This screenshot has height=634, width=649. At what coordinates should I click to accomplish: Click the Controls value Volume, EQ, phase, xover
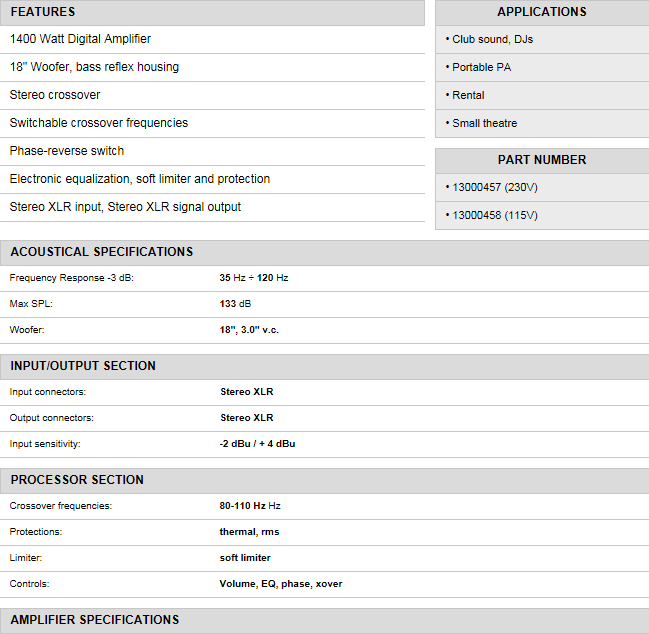coord(281,583)
